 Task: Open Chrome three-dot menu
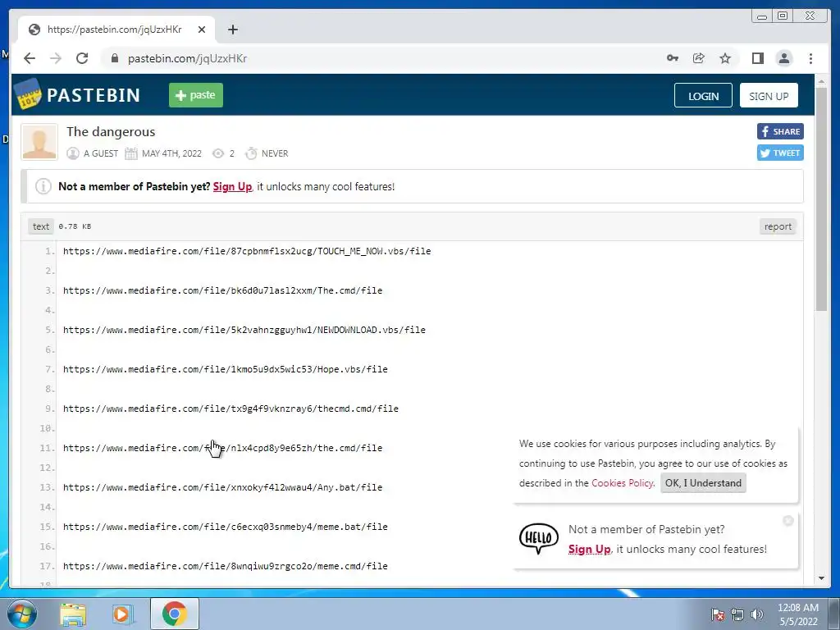coord(810,58)
